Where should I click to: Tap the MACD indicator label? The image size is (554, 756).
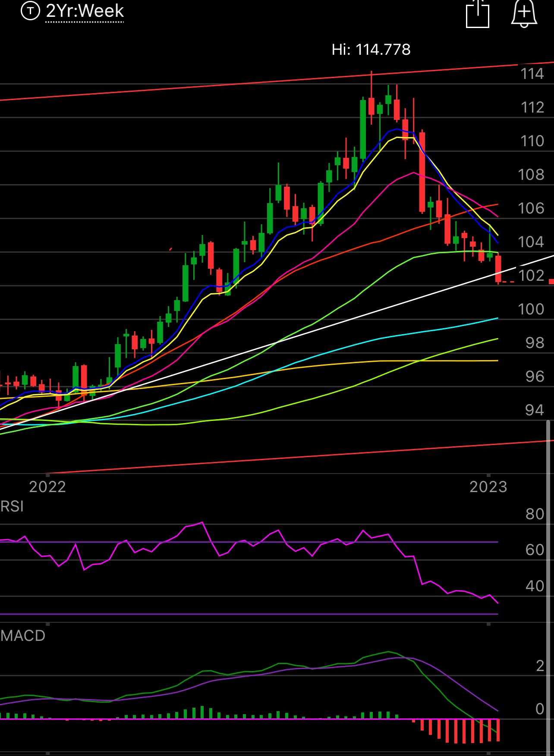[x=23, y=636]
